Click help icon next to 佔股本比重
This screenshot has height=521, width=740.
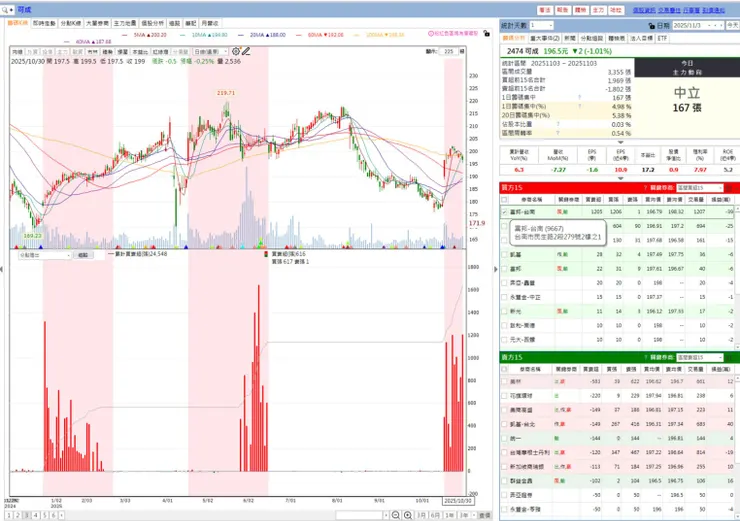pyautogui.click(x=558, y=124)
